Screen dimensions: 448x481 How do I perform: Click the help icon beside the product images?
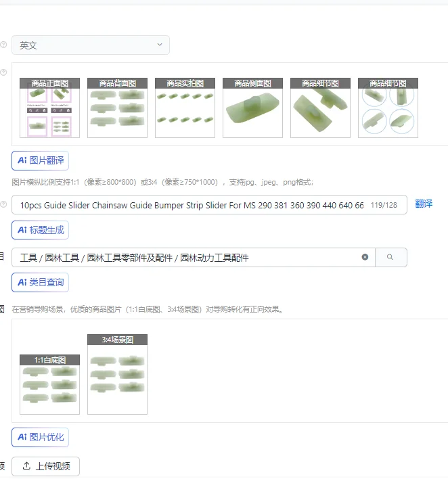[x=3, y=72]
